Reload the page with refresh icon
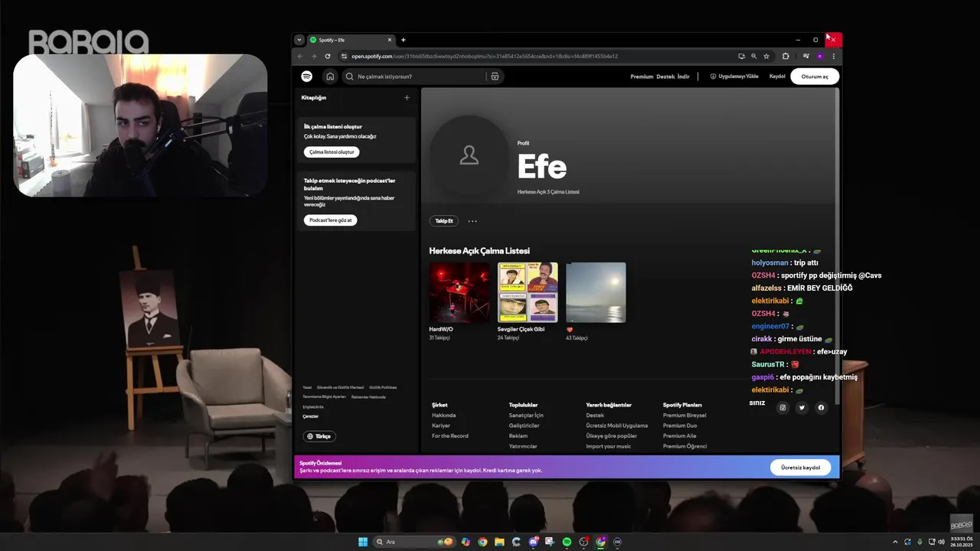 pos(328,56)
